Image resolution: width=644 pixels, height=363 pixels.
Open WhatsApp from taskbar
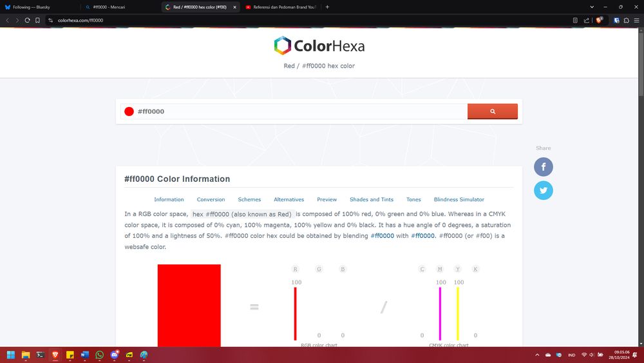(100, 355)
